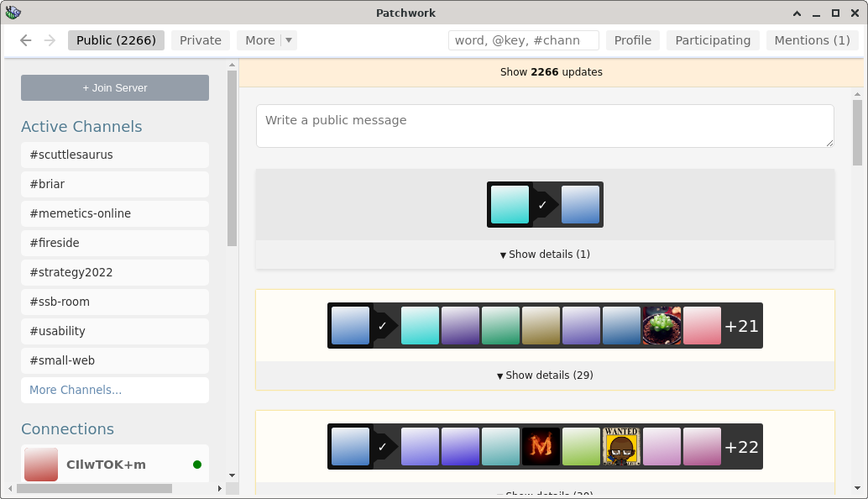This screenshot has height=499, width=868.
Task: Click the + Join Server button
Action: [115, 87]
